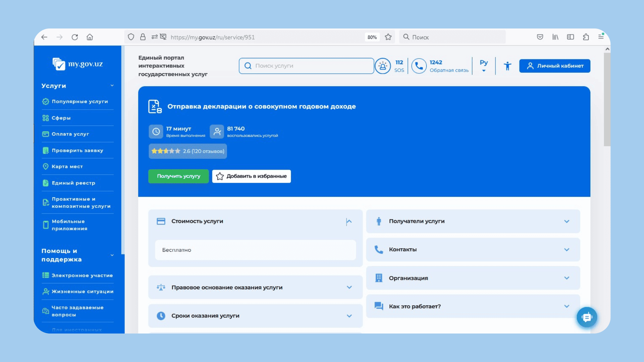The height and width of the screenshot is (362, 644).
Task: Collapse Стоимость услуги section
Action: coord(349,221)
